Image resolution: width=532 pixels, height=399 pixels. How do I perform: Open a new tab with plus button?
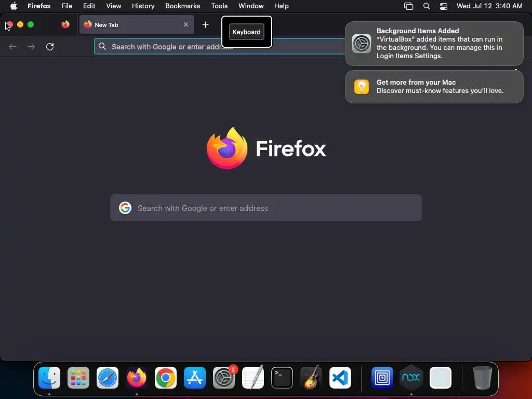pos(205,25)
